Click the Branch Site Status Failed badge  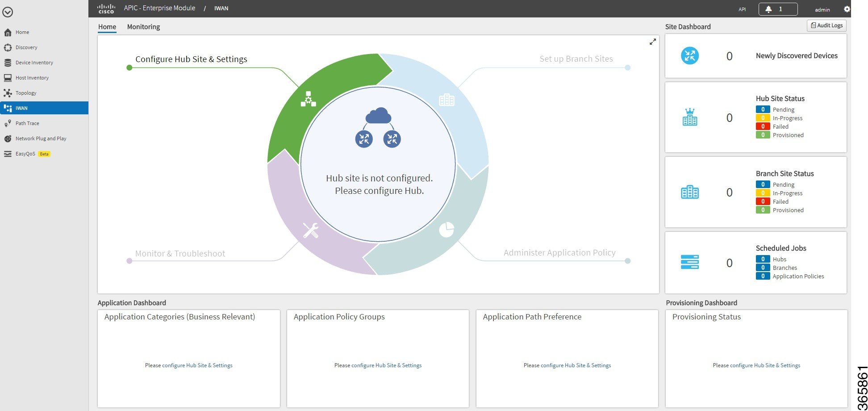click(x=763, y=201)
